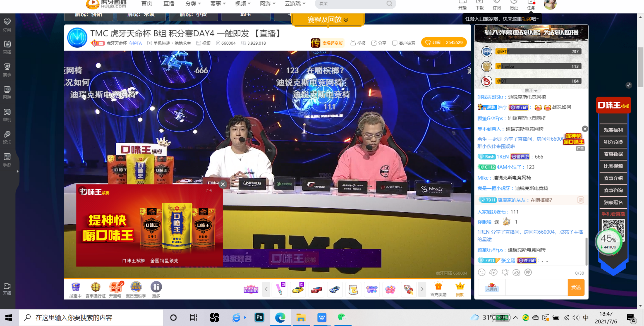Open 网游 in the left sidebar
The width and height of the screenshot is (644, 326).
tap(7, 92)
